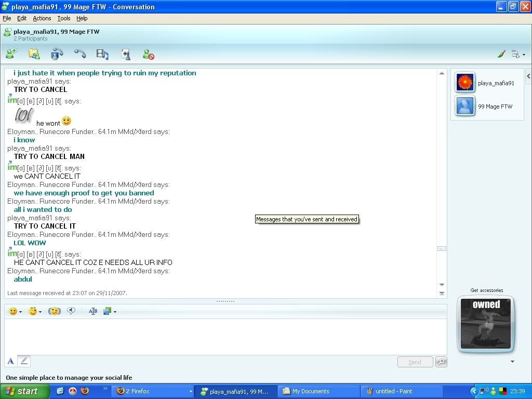Open the activities film and music icon
This screenshot has width=532, height=399.
tap(102, 54)
